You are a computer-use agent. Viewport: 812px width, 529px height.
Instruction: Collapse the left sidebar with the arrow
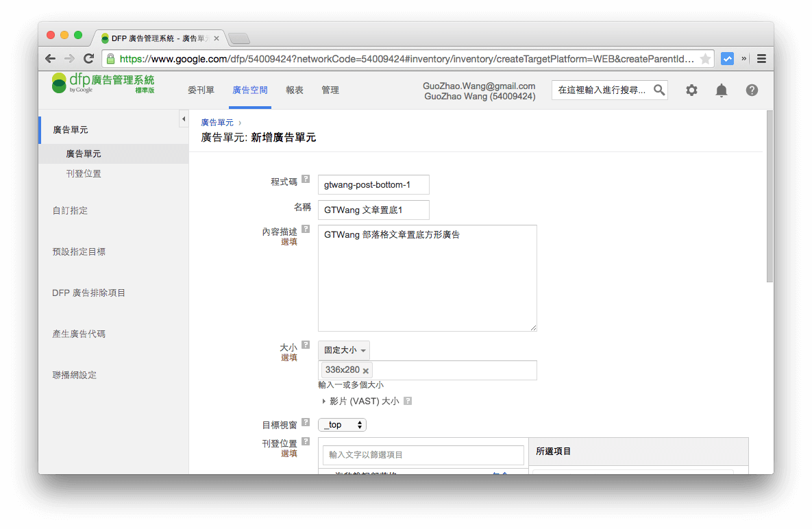[184, 119]
